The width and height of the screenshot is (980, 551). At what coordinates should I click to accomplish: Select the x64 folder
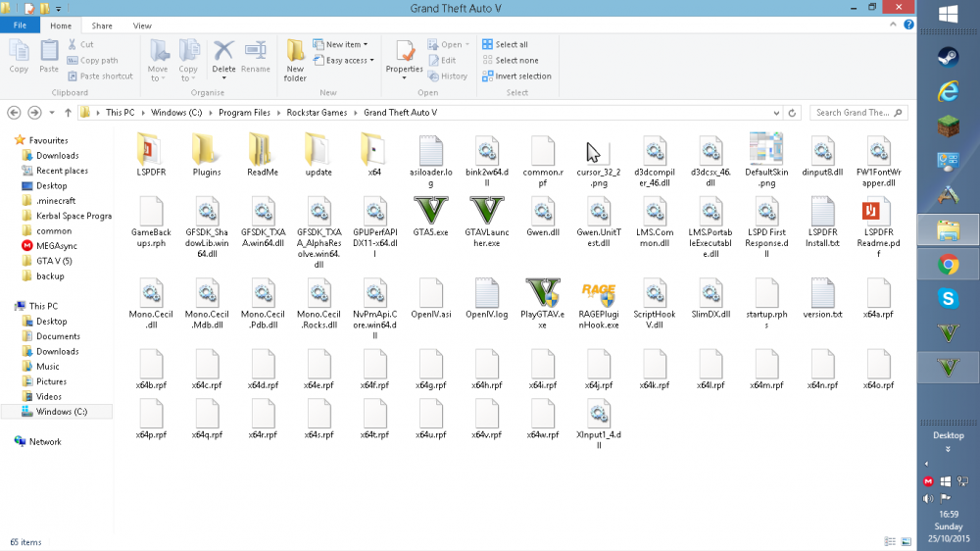pyautogui.click(x=373, y=149)
